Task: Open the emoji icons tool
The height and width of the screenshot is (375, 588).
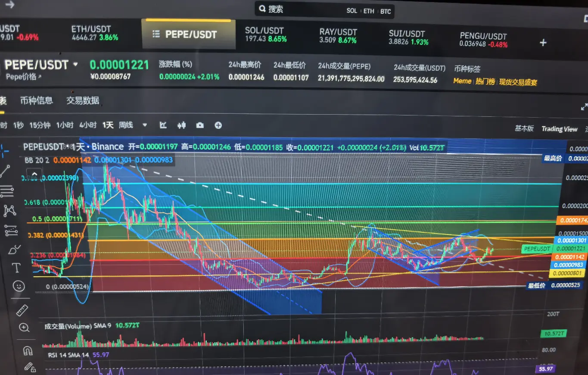Action: coord(19,286)
